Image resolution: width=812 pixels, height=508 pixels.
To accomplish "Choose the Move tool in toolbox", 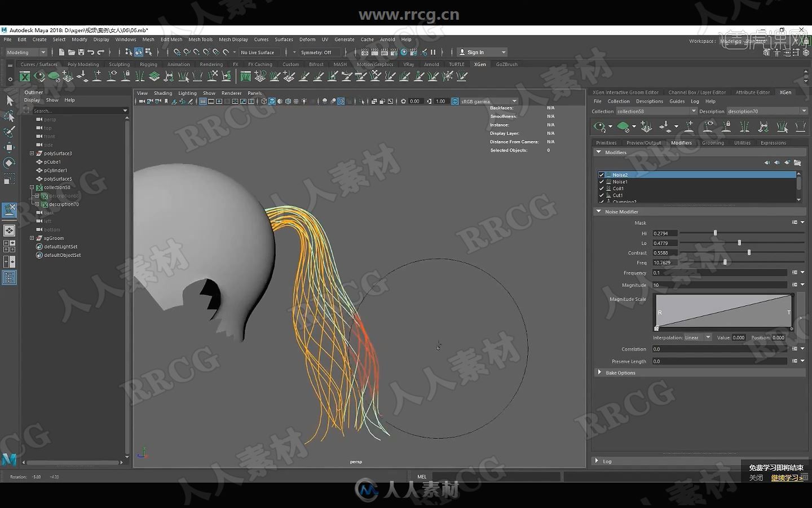I will click(10, 147).
